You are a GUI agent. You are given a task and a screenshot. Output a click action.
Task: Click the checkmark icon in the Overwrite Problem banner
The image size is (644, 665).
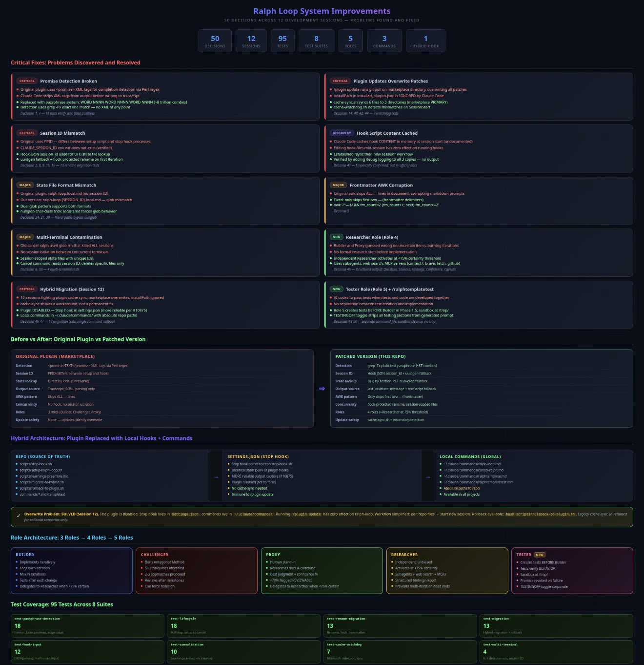pos(19,516)
